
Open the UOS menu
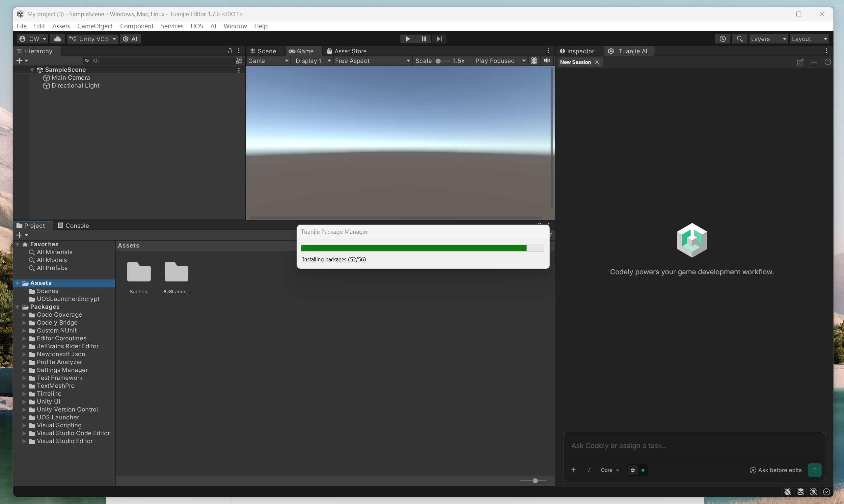click(197, 26)
